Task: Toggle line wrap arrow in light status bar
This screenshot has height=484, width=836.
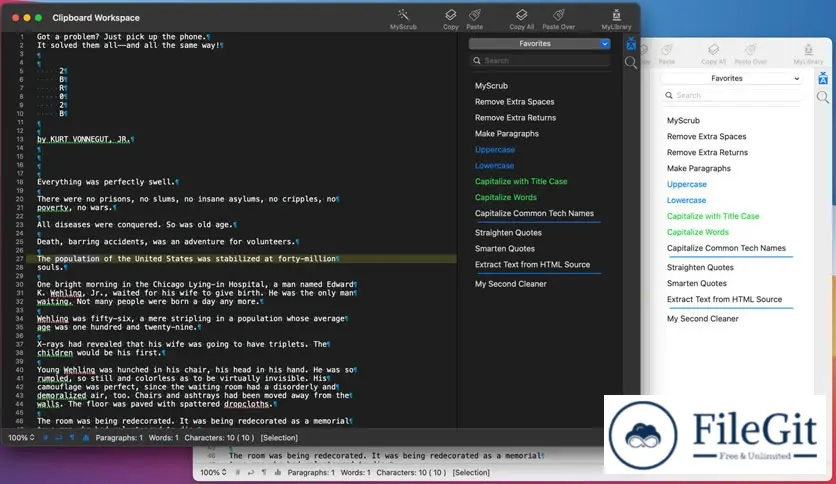Action: pos(251,472)
